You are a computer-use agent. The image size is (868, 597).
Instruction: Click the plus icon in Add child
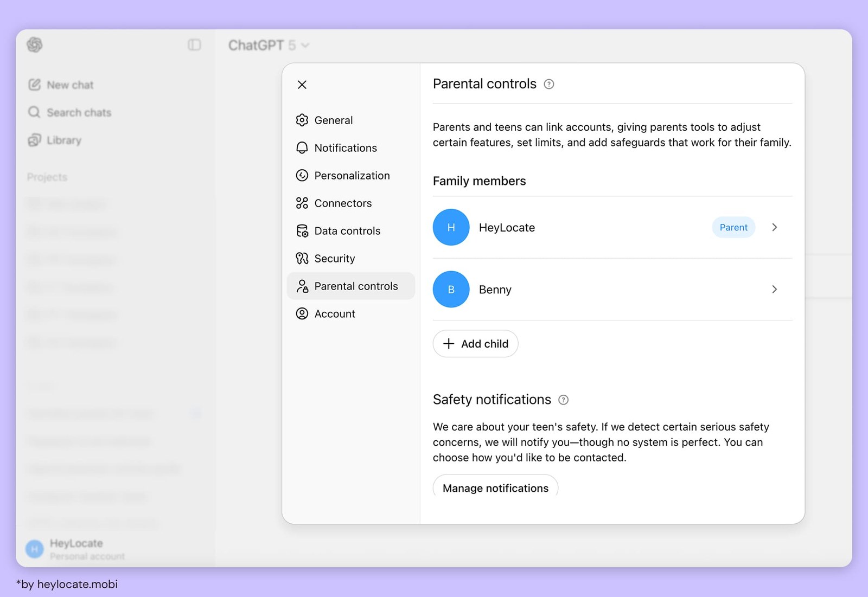pos(449,344)
